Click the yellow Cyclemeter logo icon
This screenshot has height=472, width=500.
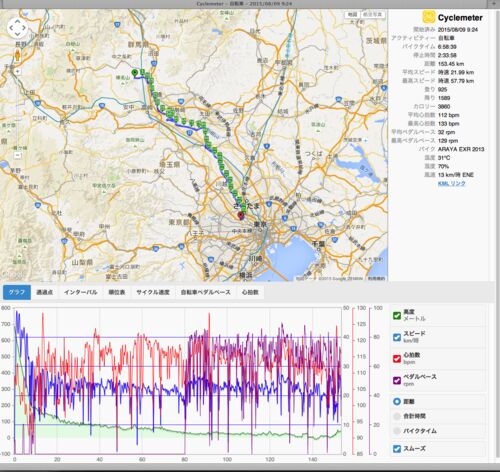click(x=429, y=17)
